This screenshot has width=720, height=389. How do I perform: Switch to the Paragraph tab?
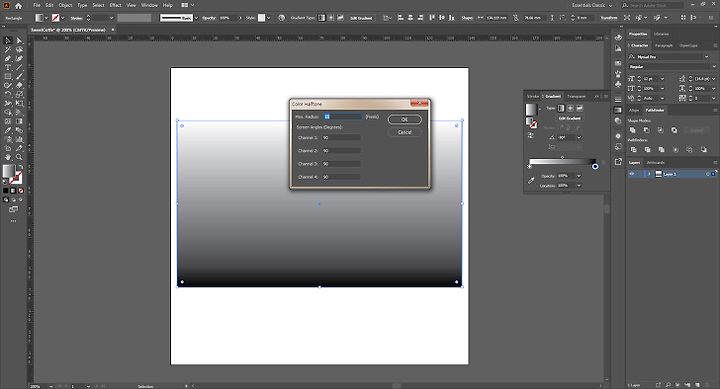pos(664,45)
